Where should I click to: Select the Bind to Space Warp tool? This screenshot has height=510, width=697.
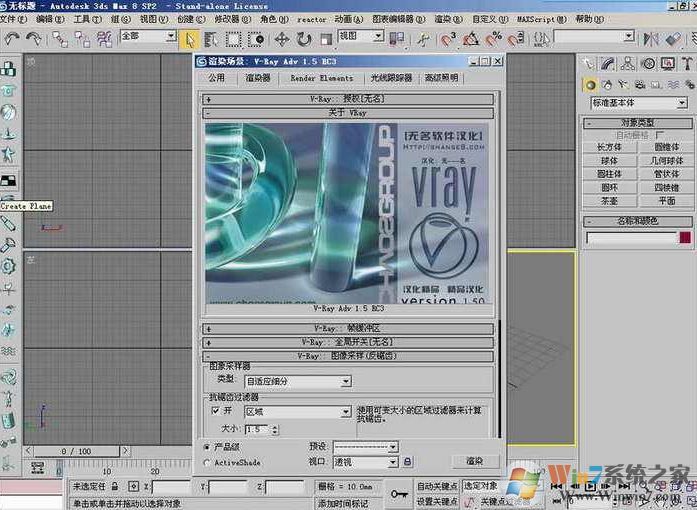(105, 39)
